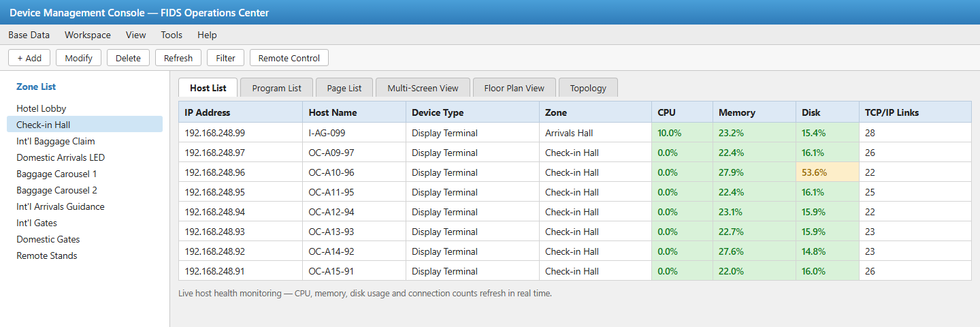980x327 pixels.
Task: Open the Multi-Screen View tab
Action: [x=423, y=88]
